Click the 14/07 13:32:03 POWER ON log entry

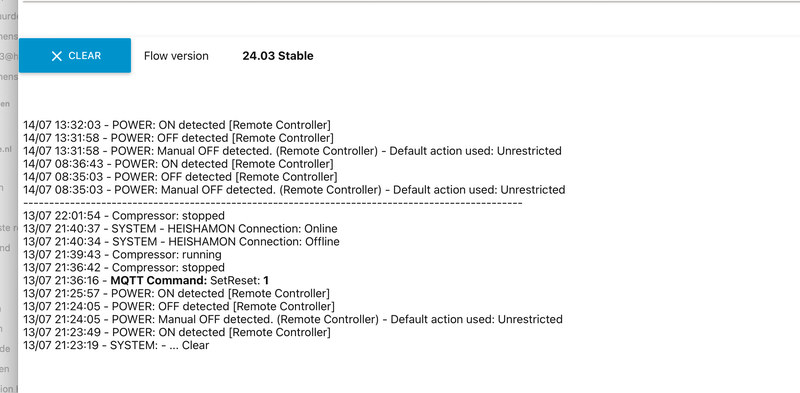(x=177, y=125)
